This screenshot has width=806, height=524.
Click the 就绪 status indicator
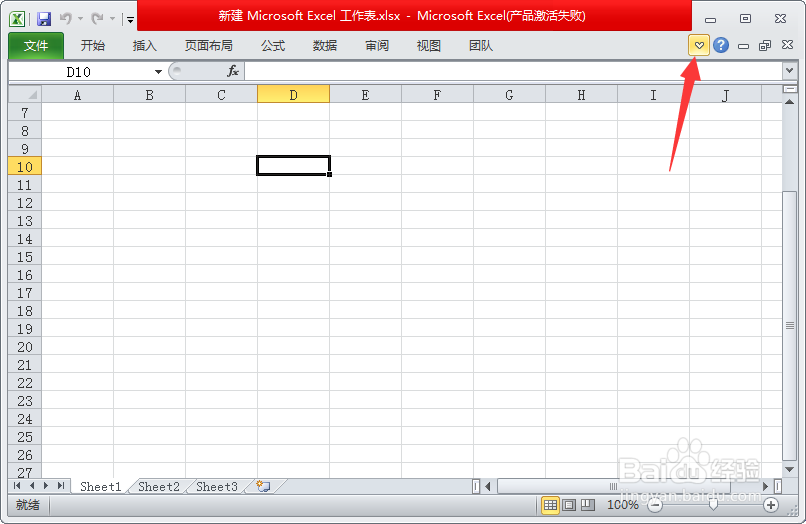tap(28, 505)
